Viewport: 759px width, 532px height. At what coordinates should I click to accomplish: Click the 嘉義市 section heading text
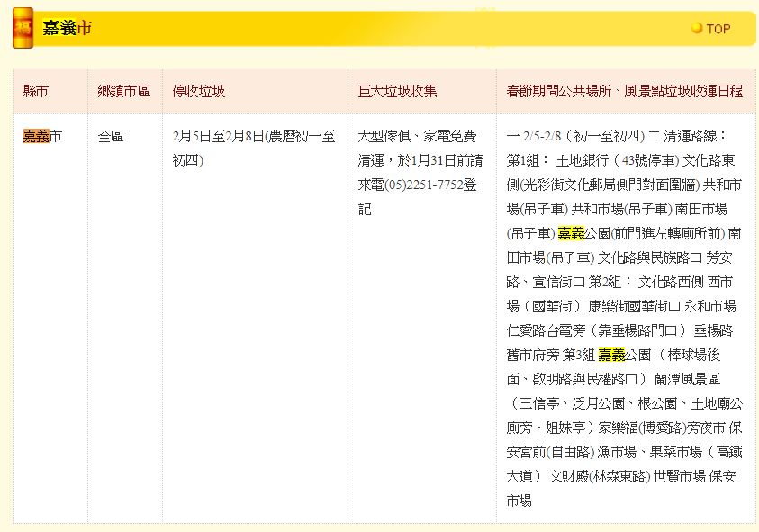tap(67, 29)
